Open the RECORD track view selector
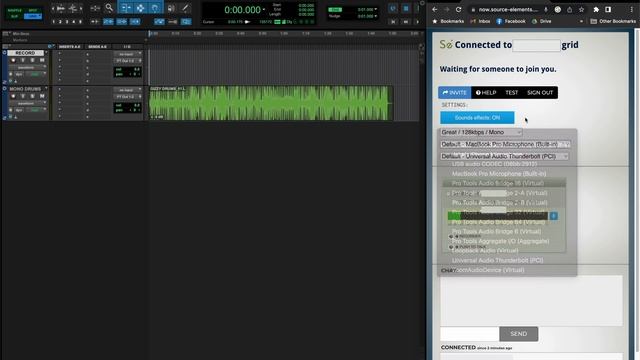The height and width of the screenshot is (360, 640). [27, 67]
